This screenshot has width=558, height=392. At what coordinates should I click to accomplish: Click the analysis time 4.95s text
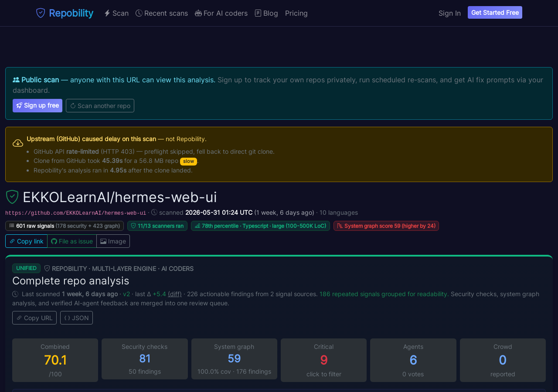click(118, 170)
